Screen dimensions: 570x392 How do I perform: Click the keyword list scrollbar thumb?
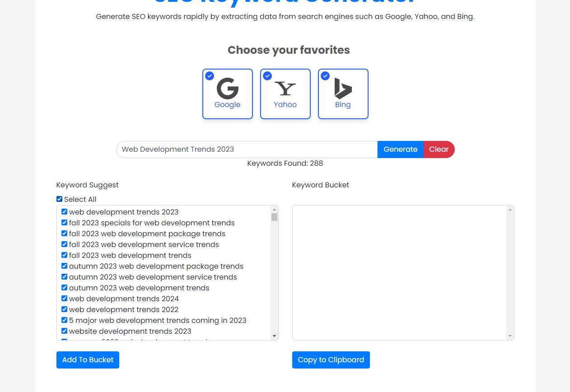(x=274, y=217)
